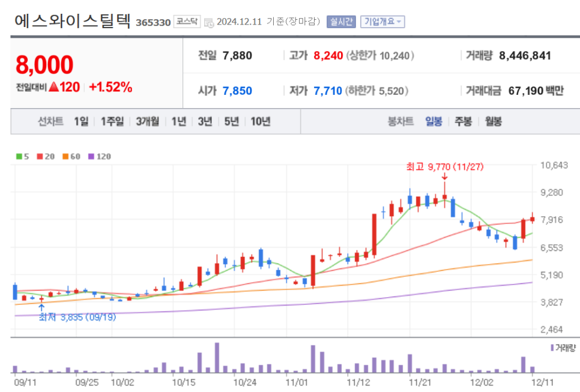Click the 2,464 price axis label

click(552, 330)
